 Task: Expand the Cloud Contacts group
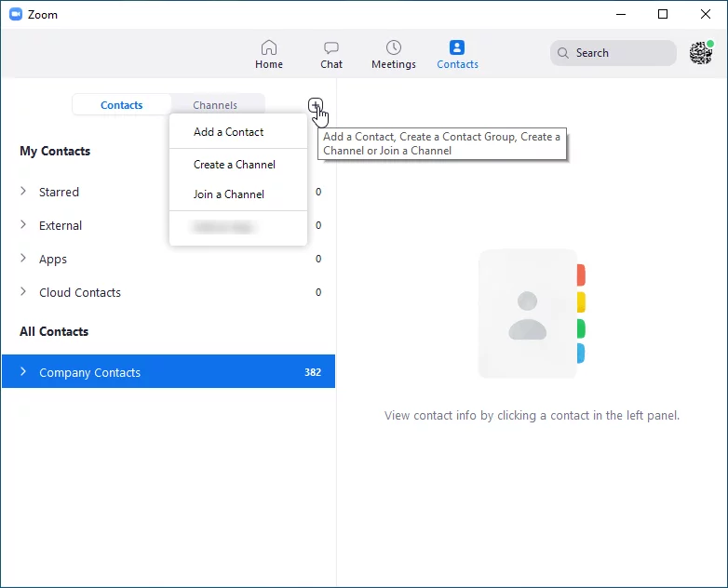pos(23,292)
